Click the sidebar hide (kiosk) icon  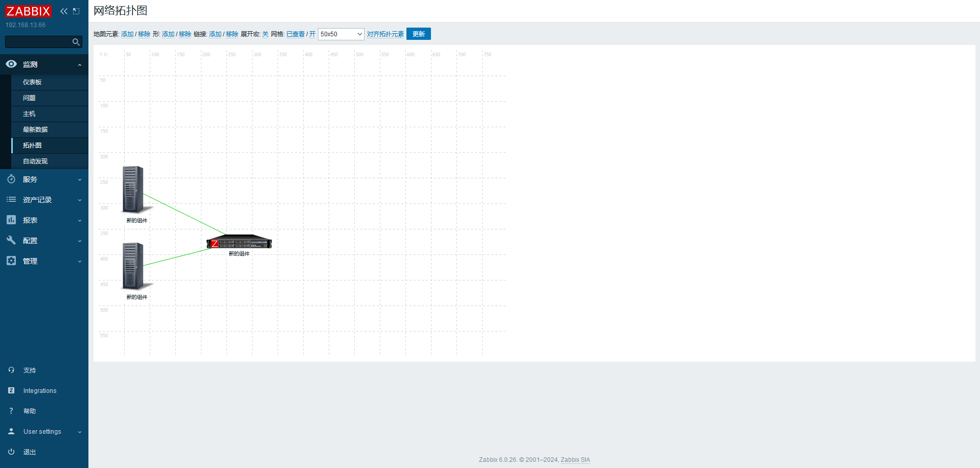pos(76,11)
